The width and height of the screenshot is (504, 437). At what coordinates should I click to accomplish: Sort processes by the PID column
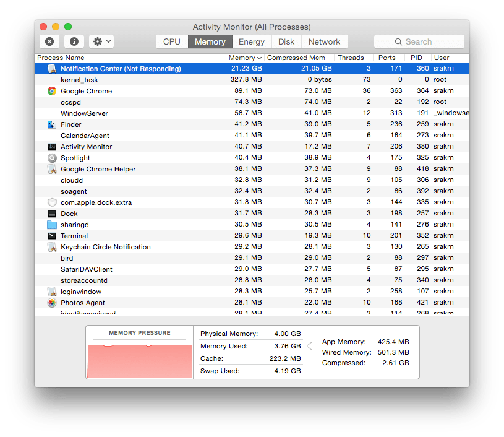pos(416,58)
